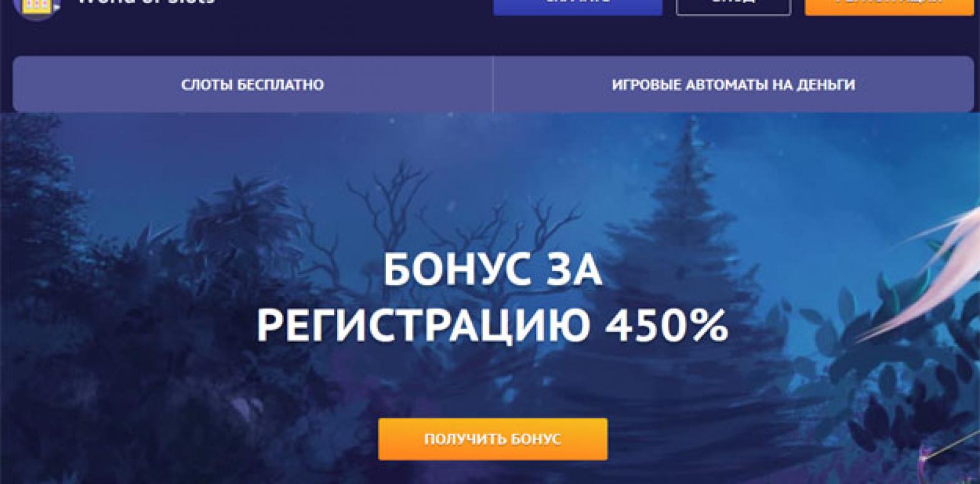
Task: Click the 450% text in the banner
Action: (667, 325)
